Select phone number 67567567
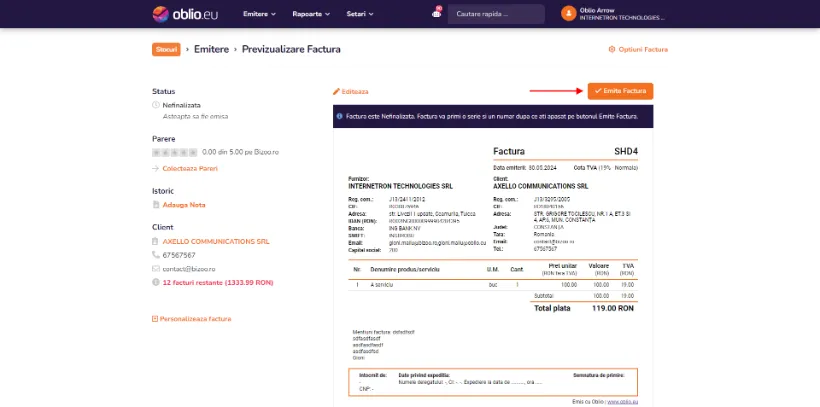820x407 pixels. pos(179,255)
